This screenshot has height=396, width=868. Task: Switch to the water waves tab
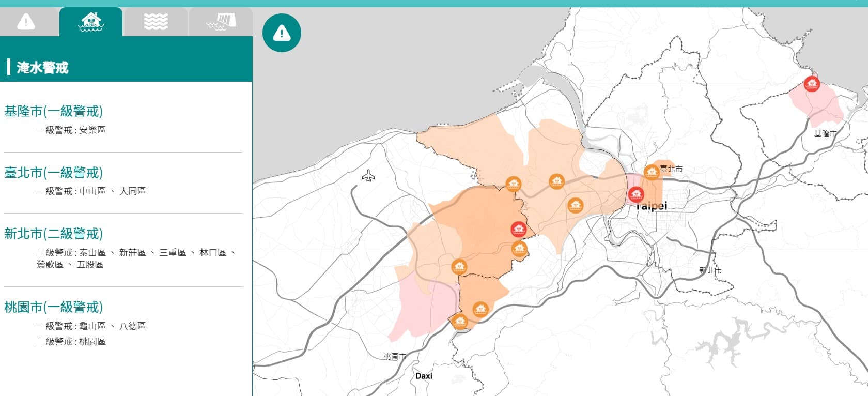point(156,22)
